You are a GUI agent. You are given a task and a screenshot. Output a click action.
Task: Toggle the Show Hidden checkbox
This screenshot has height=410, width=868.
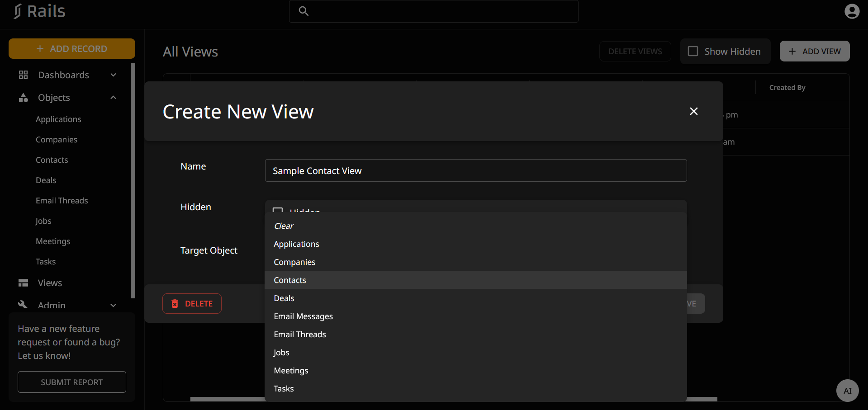(693, 52)
